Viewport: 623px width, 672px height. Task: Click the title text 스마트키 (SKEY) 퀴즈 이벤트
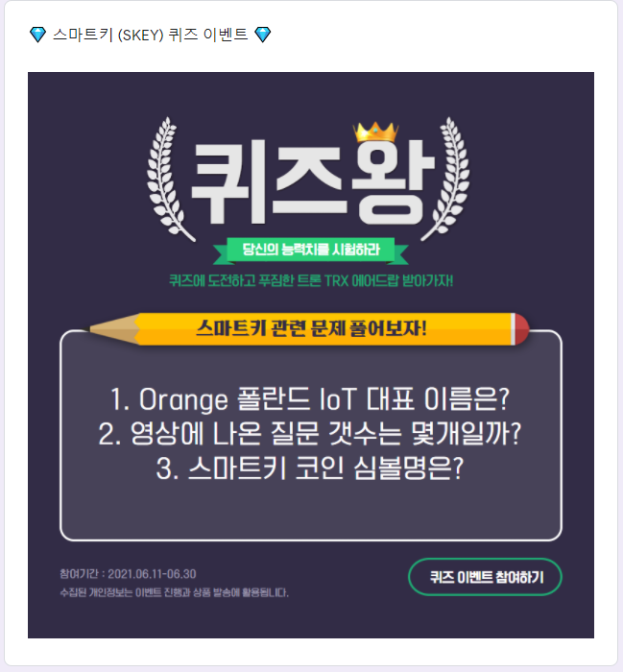(150, 35)
